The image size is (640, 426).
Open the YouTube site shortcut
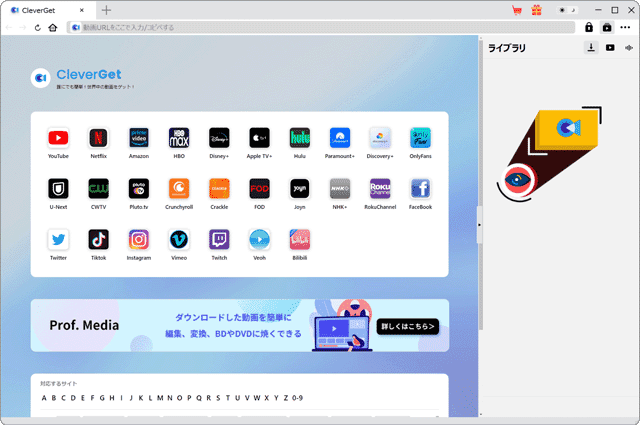(58, 138)
